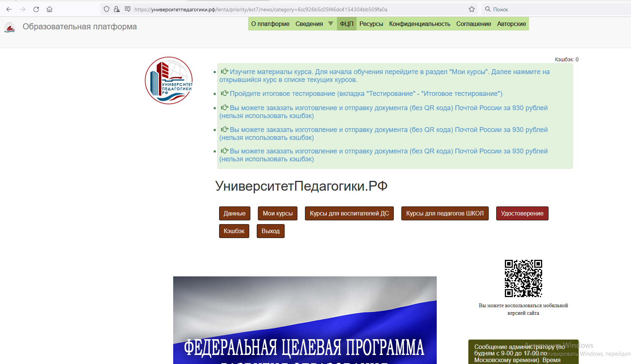The height and width of the screenshot is (364, 631).
Task: Click the browser forward arrow
Action: 23,9
